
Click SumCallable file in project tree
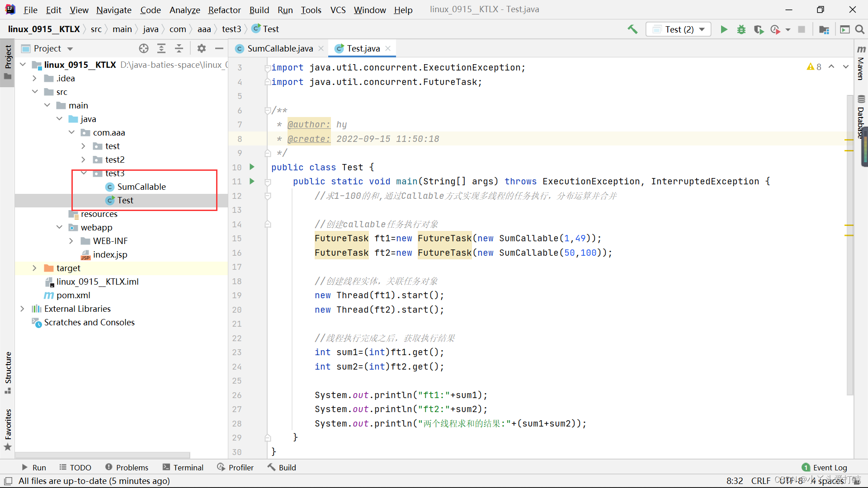point(142,186)
